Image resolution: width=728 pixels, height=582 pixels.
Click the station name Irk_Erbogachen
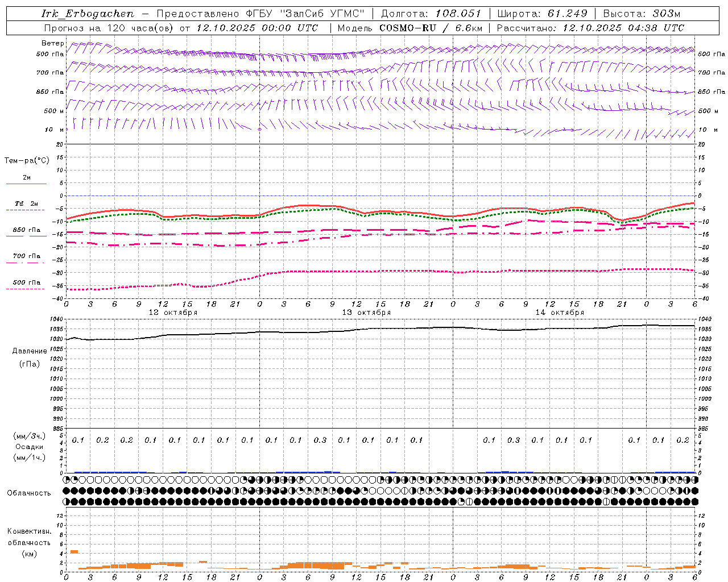(88, 14)
